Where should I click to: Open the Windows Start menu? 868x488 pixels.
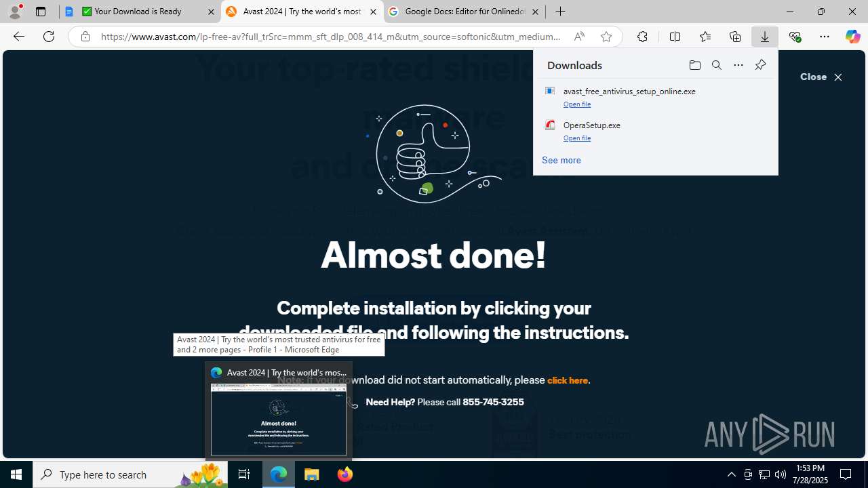pyautogui.click(x=16, y=474)
